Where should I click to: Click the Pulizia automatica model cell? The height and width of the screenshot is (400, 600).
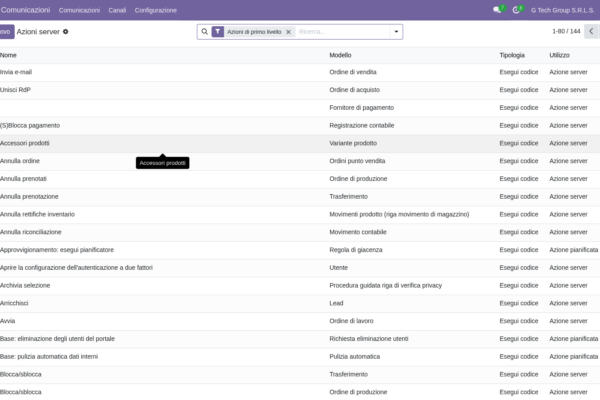pyautogui.click(x=355, y=356)
